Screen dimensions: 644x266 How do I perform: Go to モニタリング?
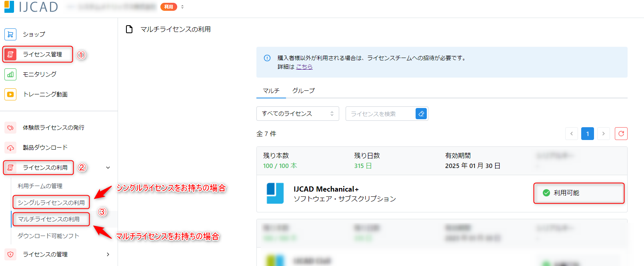pos(40,74)
